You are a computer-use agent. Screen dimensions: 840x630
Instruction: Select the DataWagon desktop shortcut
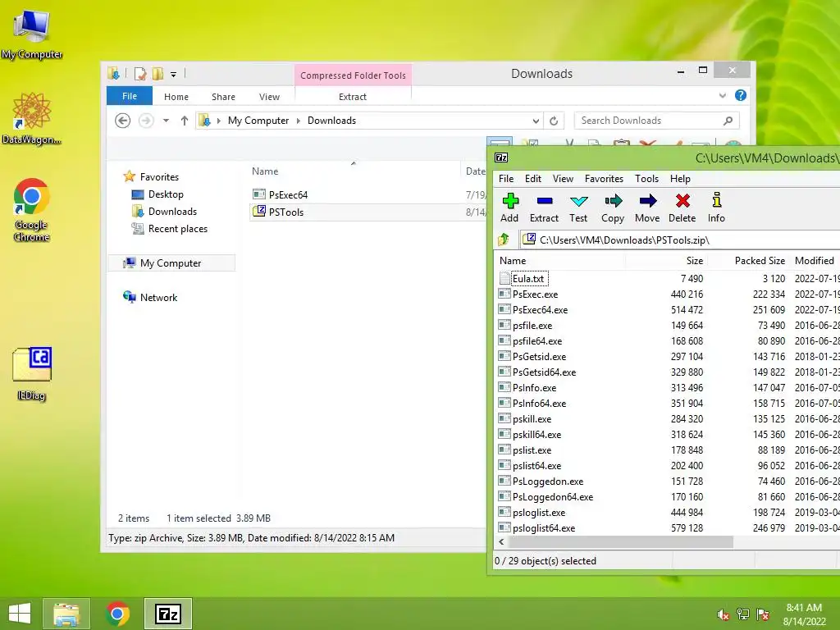pos(32,118)
